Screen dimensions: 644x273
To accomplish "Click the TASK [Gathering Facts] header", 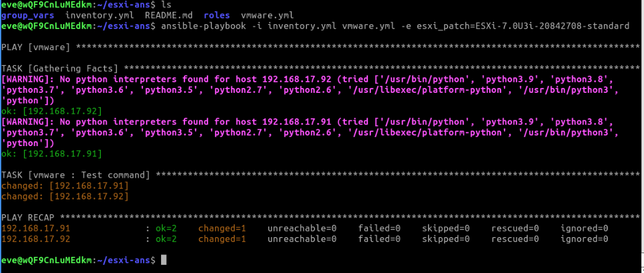I will (x=62, y=68).
